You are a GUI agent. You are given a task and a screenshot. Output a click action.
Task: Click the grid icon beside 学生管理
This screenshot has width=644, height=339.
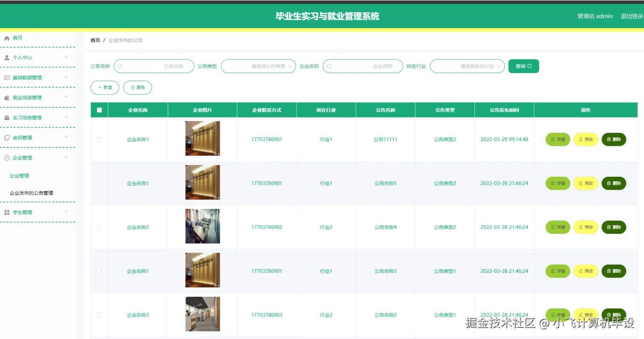click(7, 212)
